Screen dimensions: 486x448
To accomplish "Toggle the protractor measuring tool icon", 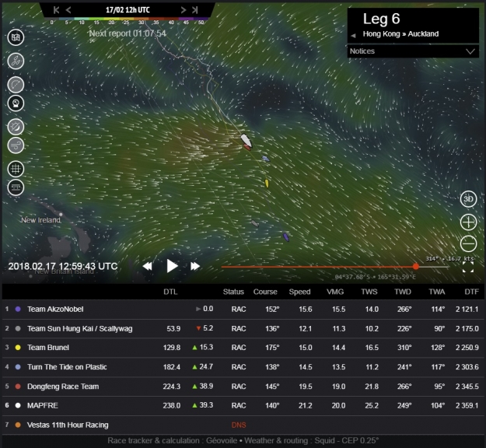I will click(x=16, y=85).
